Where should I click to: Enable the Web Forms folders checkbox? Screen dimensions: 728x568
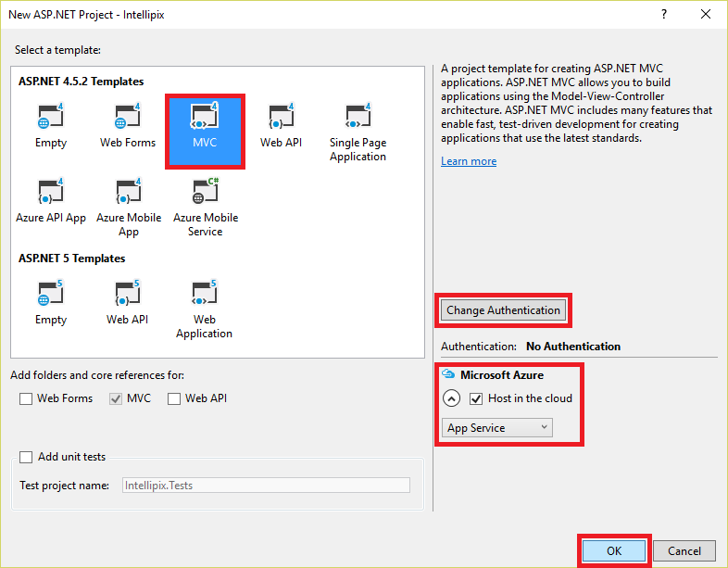coord(26,398)
